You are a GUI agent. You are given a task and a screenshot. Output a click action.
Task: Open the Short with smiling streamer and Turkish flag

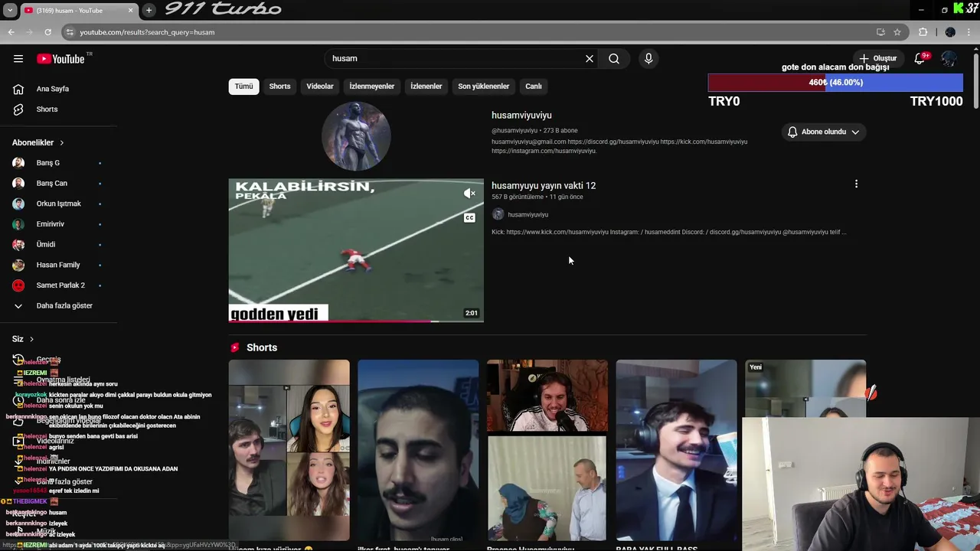pos(547,450)
